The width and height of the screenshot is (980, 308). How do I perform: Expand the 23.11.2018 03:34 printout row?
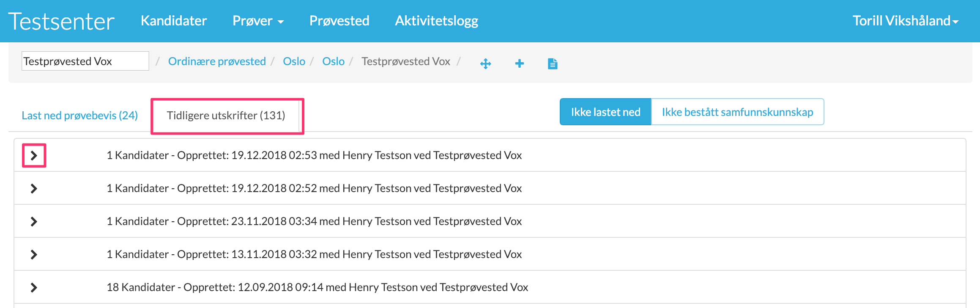click(x=34, y=222)
